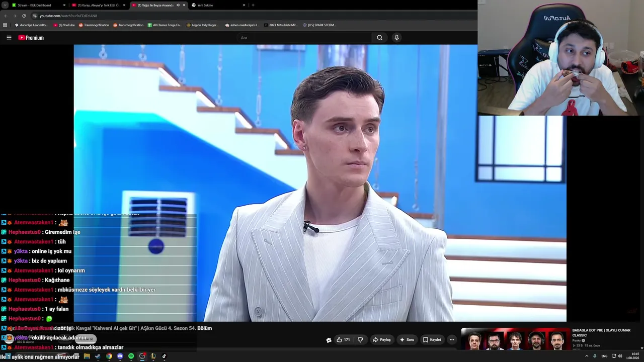
Task: Expand the tab search dropdown arrow
Action: coord(5,5)
